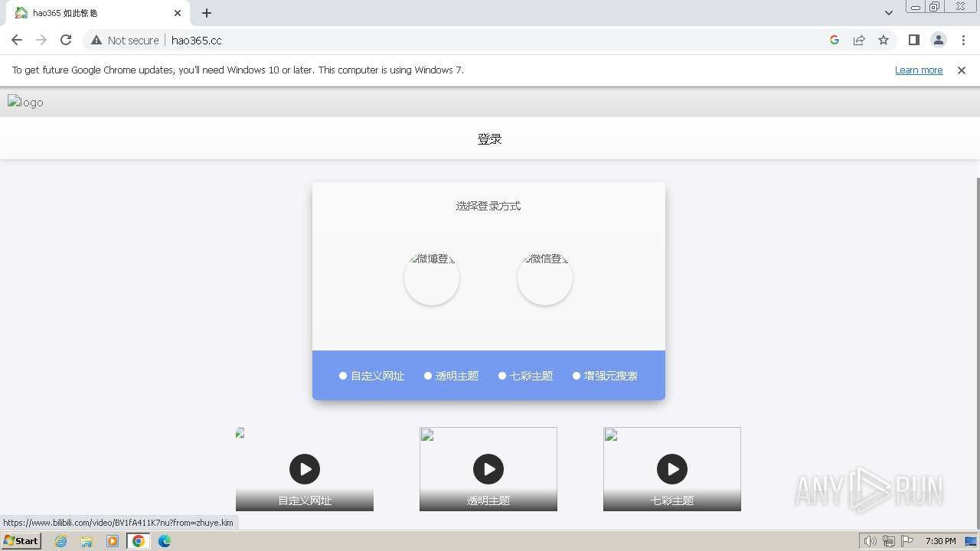Open the browser side panel

(914, 40)
